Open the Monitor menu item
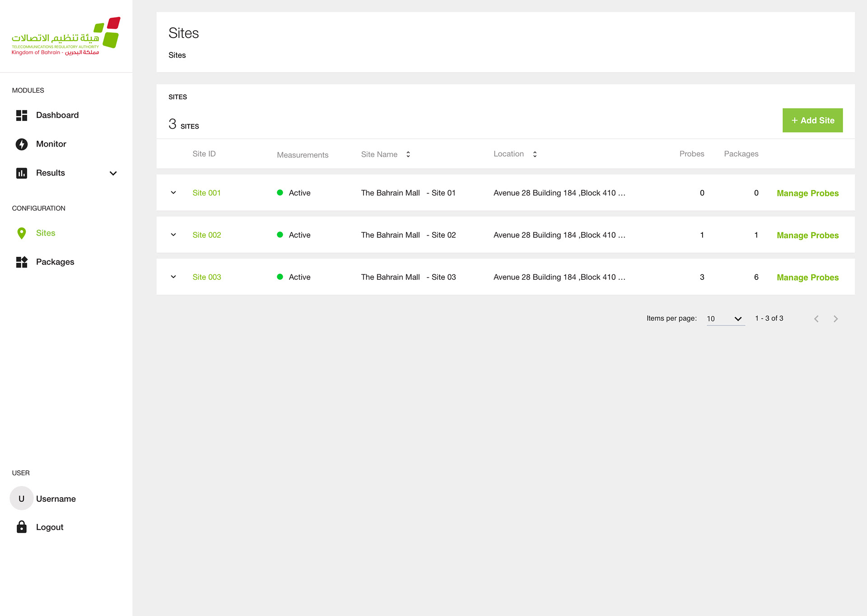 tap(51, 144)
